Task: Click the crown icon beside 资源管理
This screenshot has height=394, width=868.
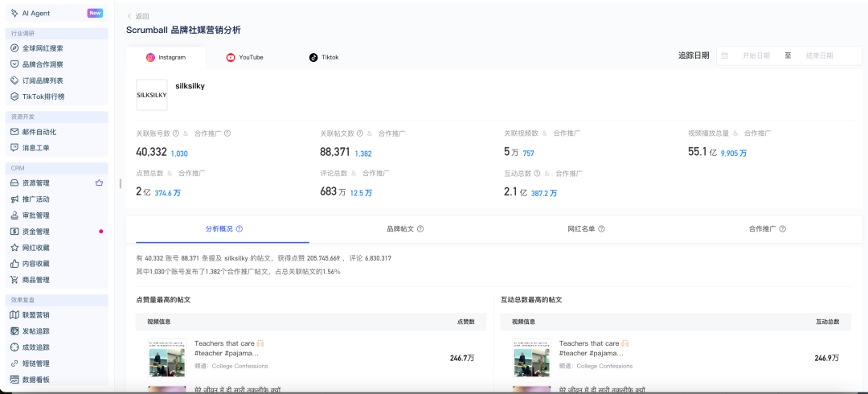Action: click(99, 183)
